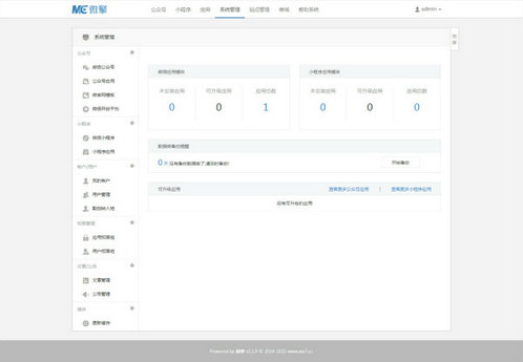Viewport: 523px width, 362px height.
Task: Click the blue 1 total apps count
Action: pyautogui.click(x=266, y=107)
